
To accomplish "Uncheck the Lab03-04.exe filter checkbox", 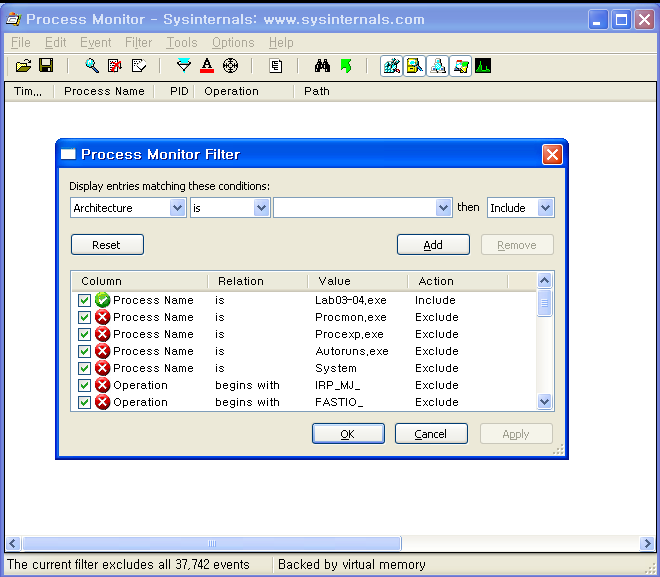I will point(84,300).
